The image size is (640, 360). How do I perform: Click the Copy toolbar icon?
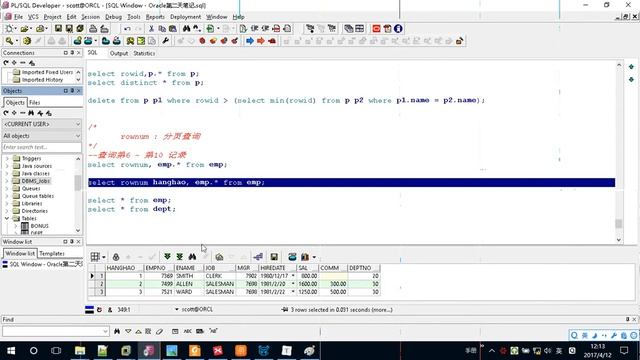(162, 29)
